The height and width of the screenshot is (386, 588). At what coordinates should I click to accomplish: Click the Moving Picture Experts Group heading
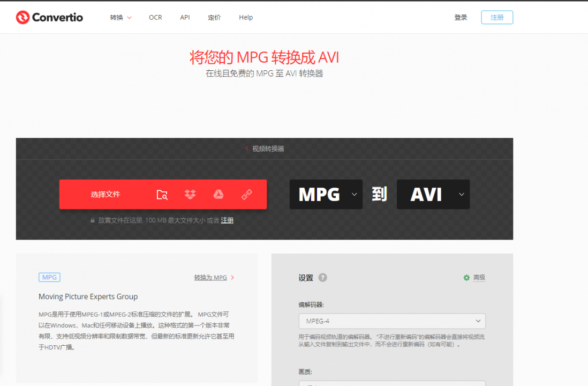click(x=88, y=296)
